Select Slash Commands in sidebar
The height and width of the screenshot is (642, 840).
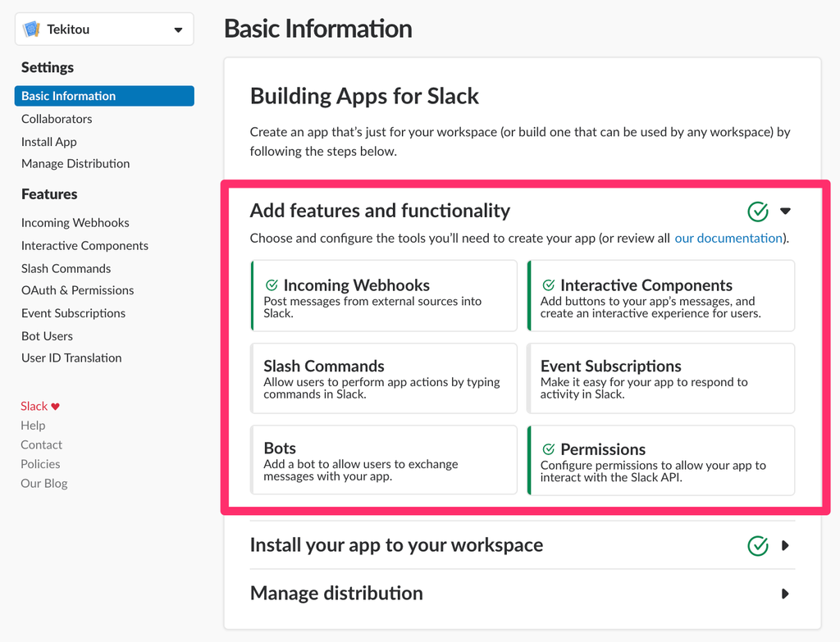coord(66,269)
